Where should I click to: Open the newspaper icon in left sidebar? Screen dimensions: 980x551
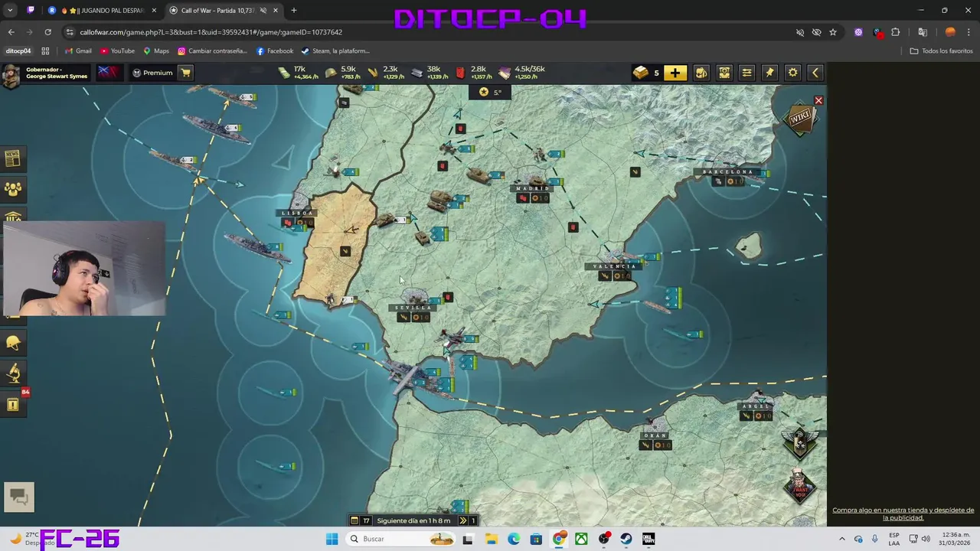click(13, 158)
